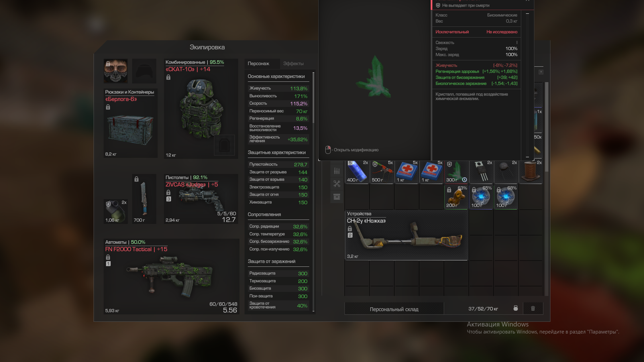Click the lock icon on Ножка detector
Image resolution: width=644 pixels, height=362 pixels.
pos(350,229)
